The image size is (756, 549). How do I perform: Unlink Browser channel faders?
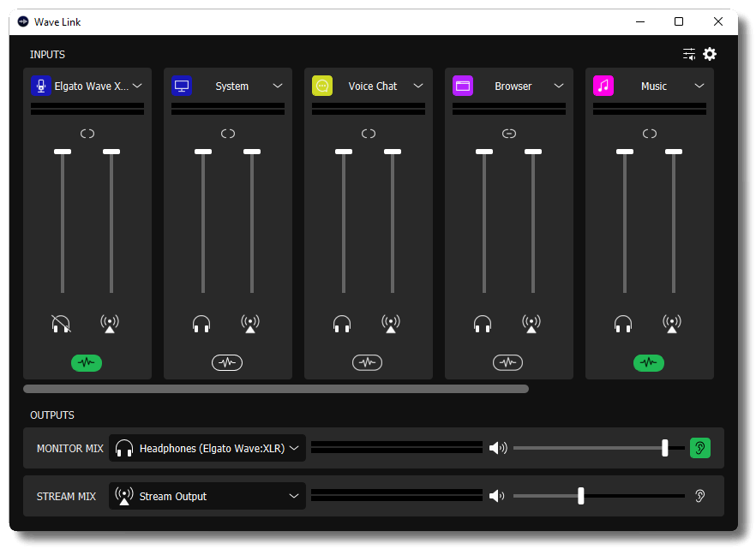pyautogui.click(x=509, y=134)
